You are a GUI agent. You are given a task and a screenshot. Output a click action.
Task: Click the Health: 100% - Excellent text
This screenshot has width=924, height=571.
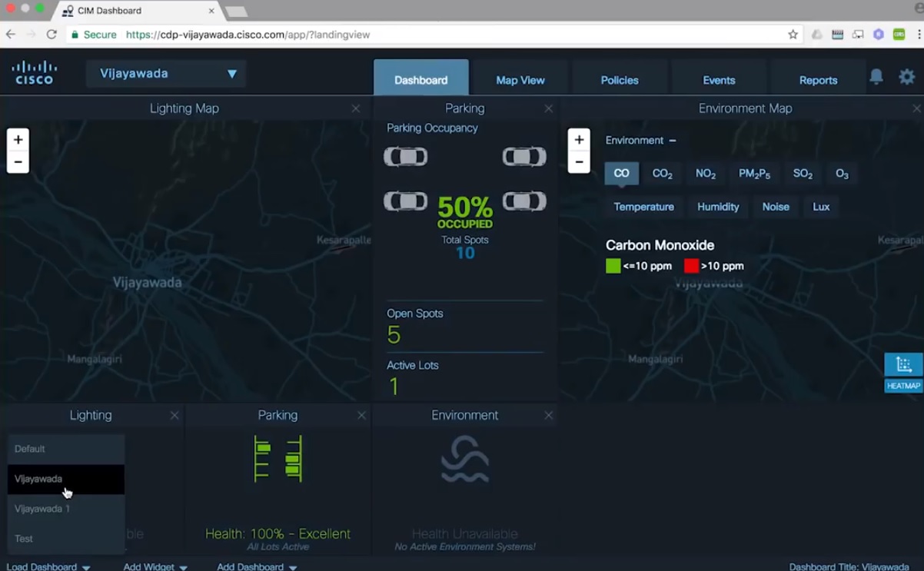pyautogui.click(x=278, y=533)
